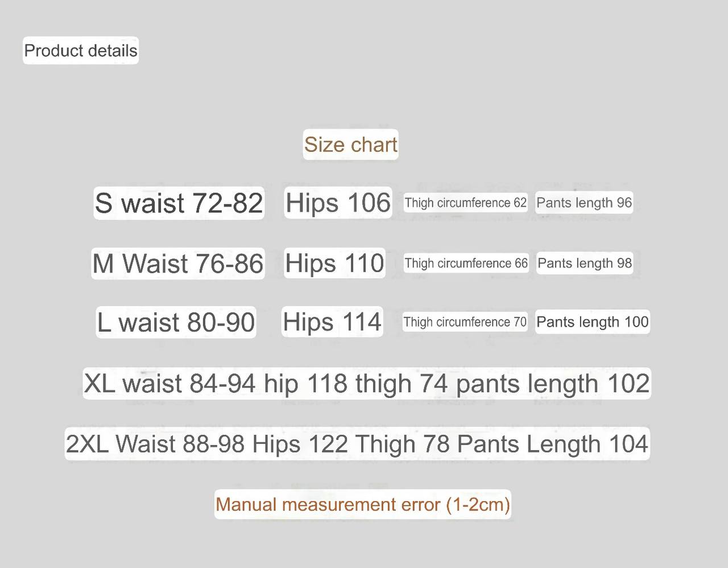Click the Hips 110 text
This screenshot has width=728, height=568.
334,263
